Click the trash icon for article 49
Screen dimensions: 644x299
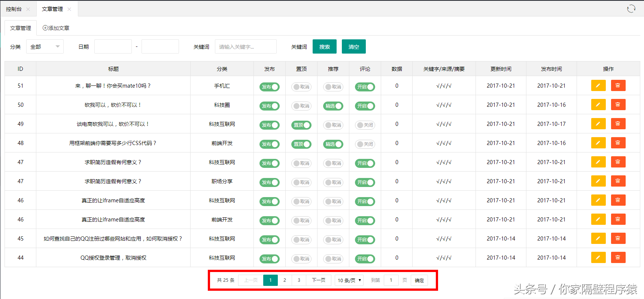click(x=618, y=124)
